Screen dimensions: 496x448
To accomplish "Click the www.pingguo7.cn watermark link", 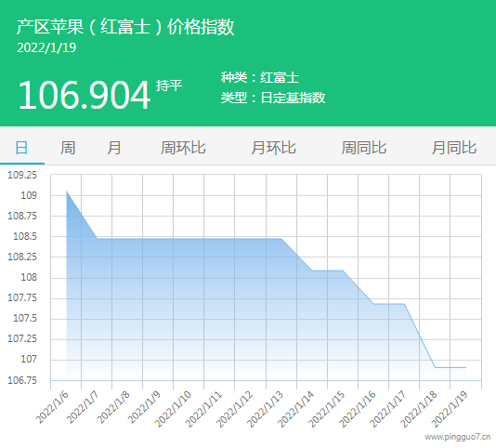I will (457, 437).
